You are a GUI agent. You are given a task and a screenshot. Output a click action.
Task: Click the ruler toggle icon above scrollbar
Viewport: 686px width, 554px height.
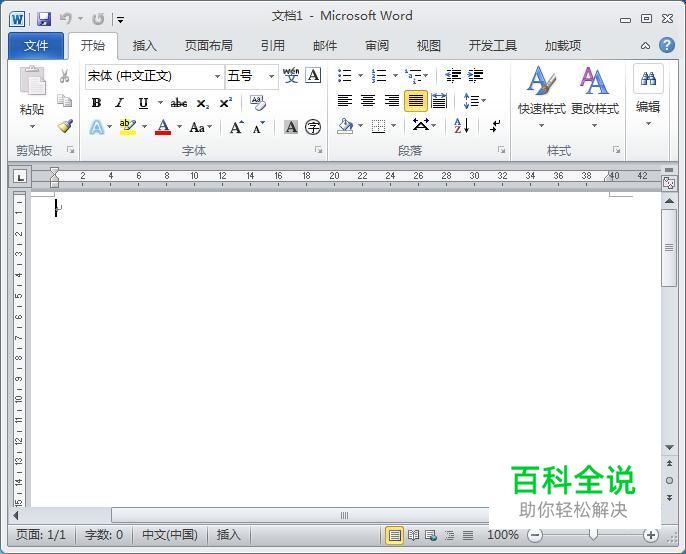[669, 169]
